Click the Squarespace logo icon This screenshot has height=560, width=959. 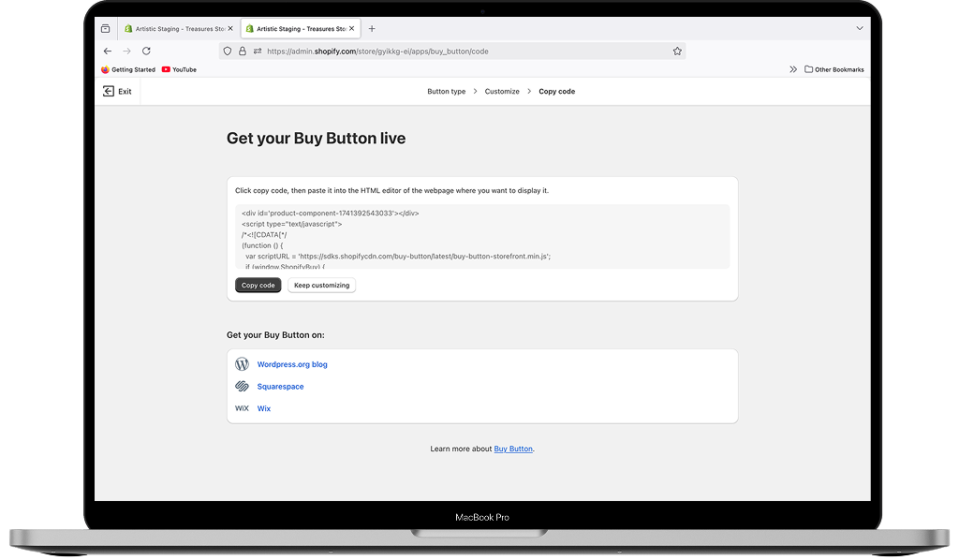click(x=243, y=387)
